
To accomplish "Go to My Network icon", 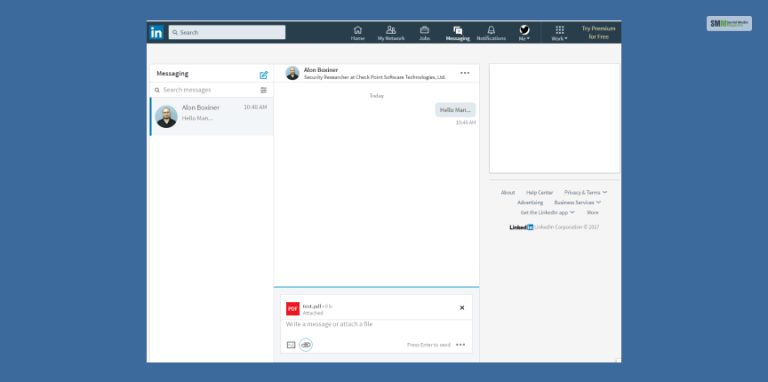I will coord(391,33).
